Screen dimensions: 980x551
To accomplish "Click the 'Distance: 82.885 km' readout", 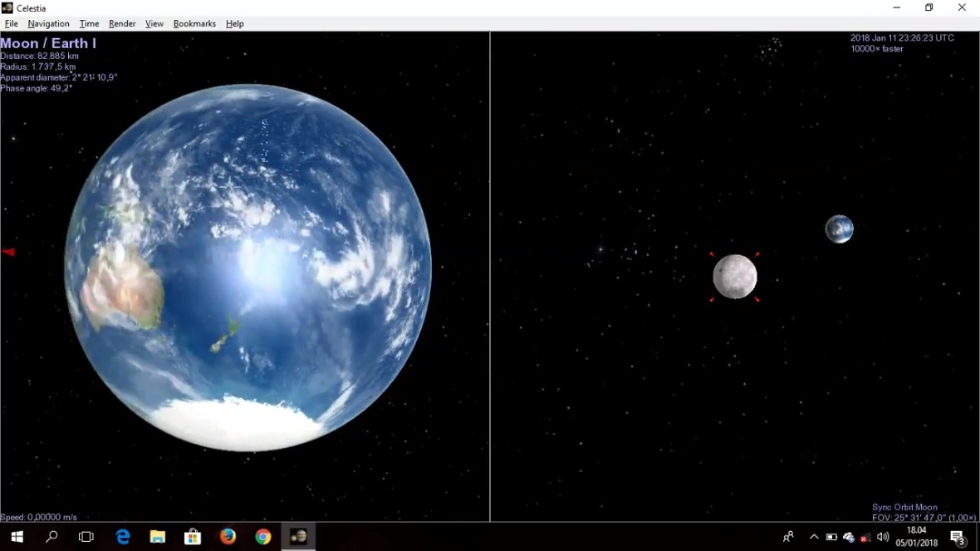I will tap(39, 56).
